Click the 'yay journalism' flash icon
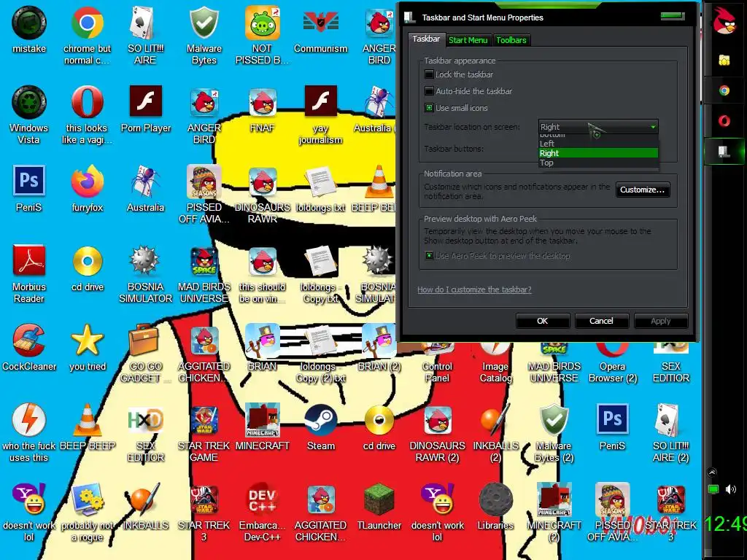The width and height of the screenshot is (747, 560). (x=321, y=101)
